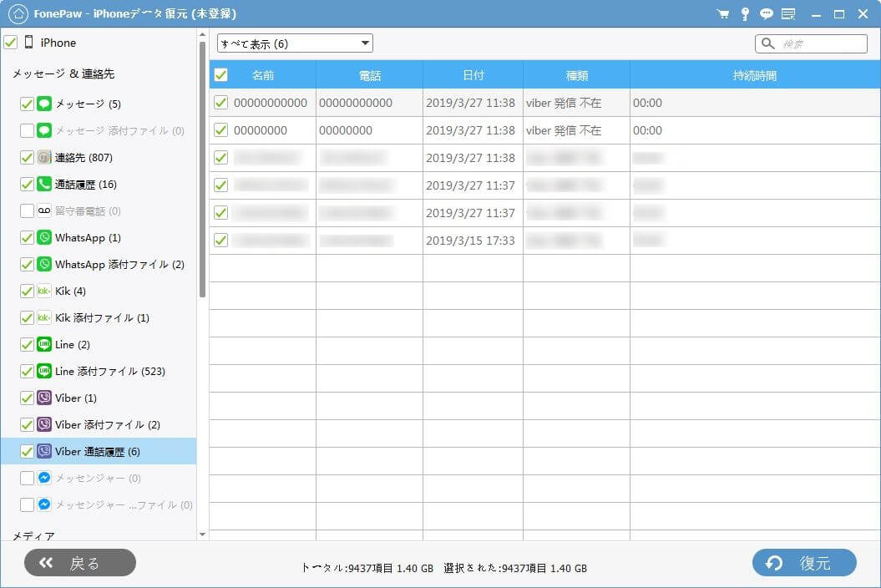Click the key registration icon

coord(745,14)
